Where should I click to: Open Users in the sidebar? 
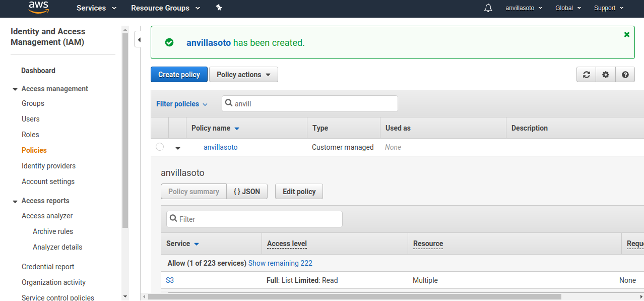click(30, 119)
